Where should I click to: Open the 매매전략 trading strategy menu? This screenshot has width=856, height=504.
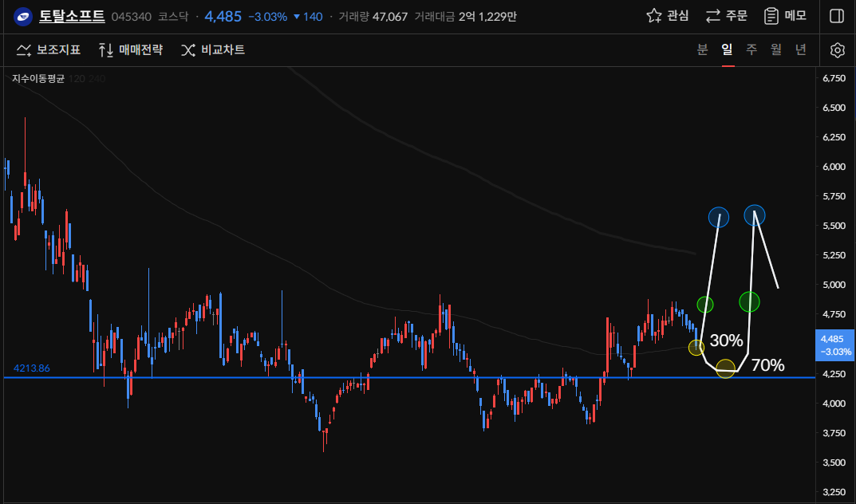pyautogui.click(x=131, y=50)
